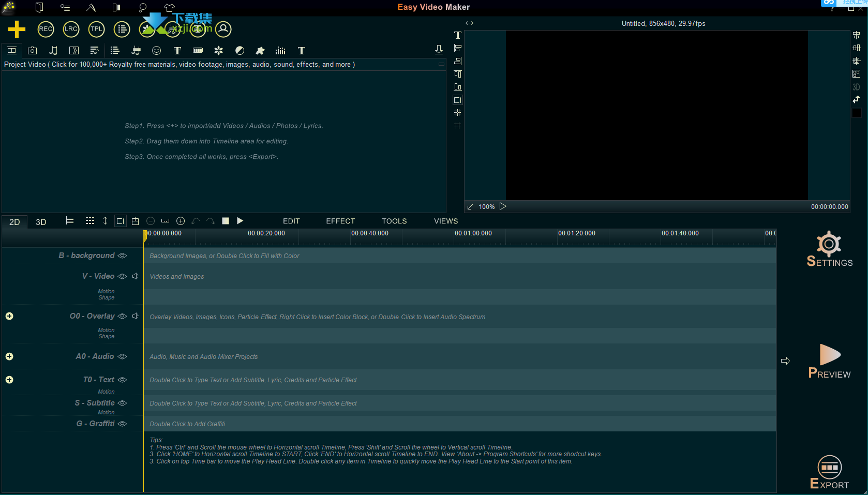The width and height of the screenshot is (868, 495).
Task: Toggle visibility of G - Graffiti track
Action: click(122, 424)
